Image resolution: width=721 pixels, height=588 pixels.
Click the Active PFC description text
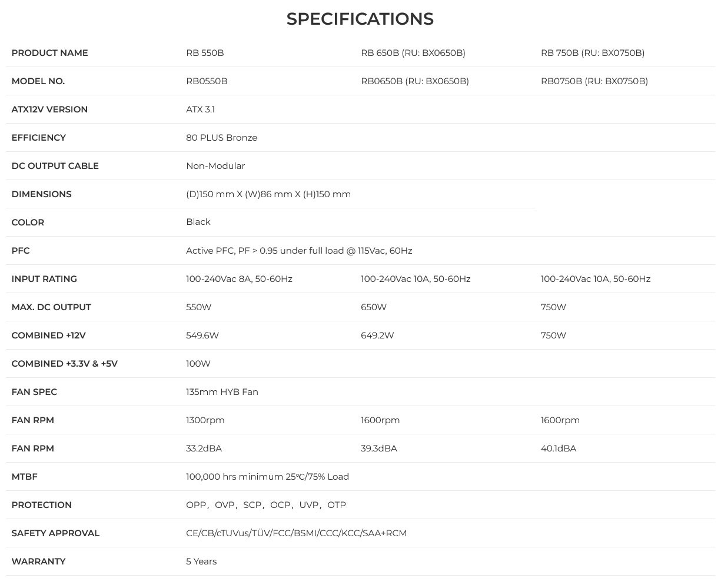tap(298, 251)
